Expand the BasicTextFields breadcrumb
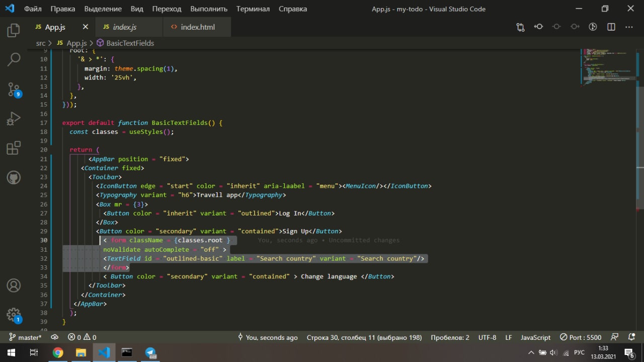This screenshot has height=362, width=644. click(x=125, y=43)
